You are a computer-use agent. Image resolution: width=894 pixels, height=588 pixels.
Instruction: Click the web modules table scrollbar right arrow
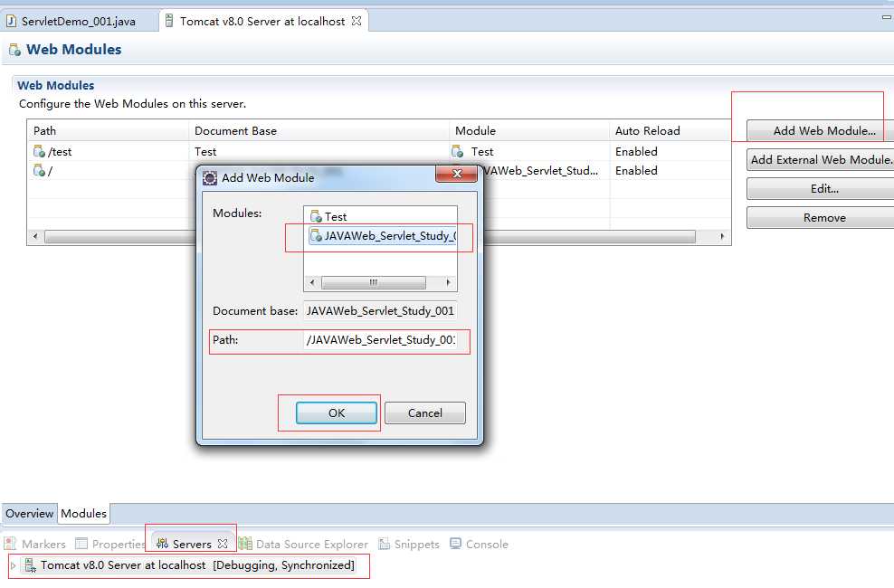click(722, 236)
